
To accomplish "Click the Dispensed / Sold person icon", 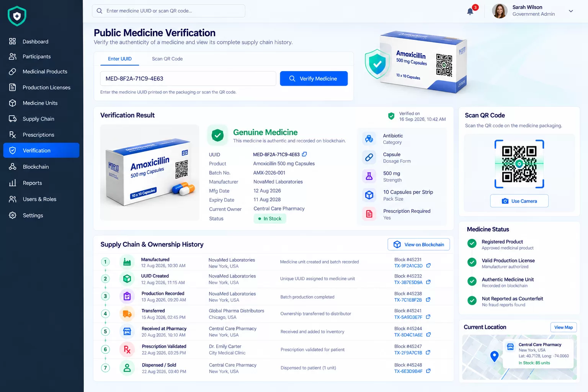I will (127, 368).
